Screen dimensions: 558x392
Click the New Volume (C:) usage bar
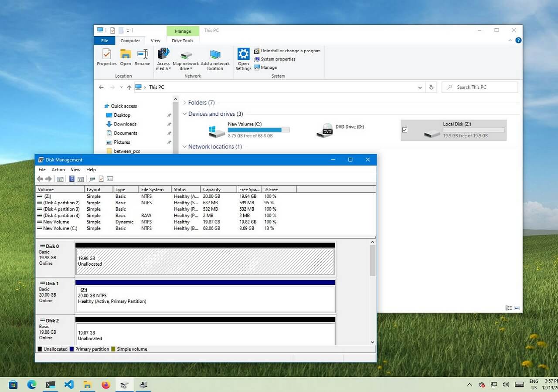pyautogui.click(x=259, y=130)
